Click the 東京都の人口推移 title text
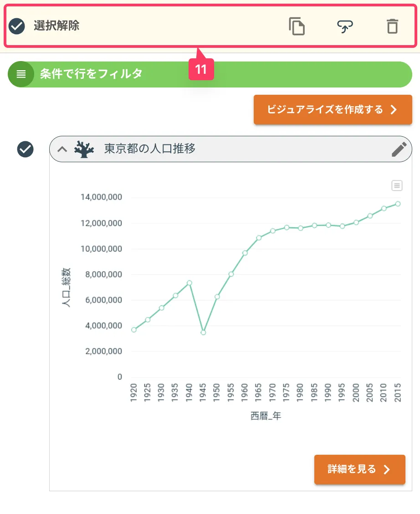This screenshot has width=420, height=514. pos(150,149)
